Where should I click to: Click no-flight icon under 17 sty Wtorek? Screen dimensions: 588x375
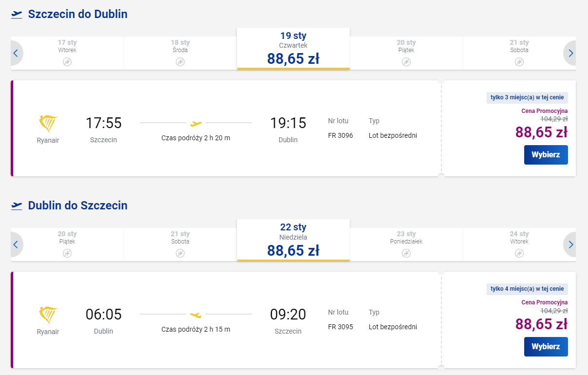click(x=67, y=62)
